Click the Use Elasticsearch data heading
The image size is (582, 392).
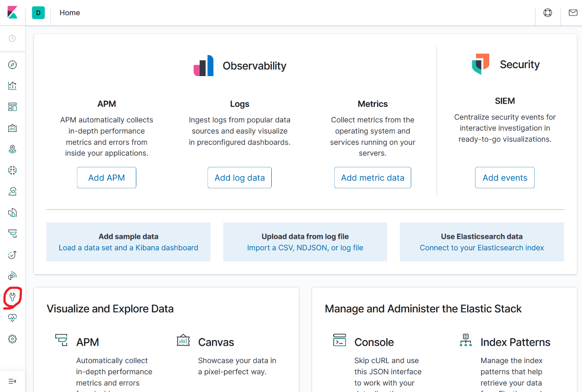482,237
